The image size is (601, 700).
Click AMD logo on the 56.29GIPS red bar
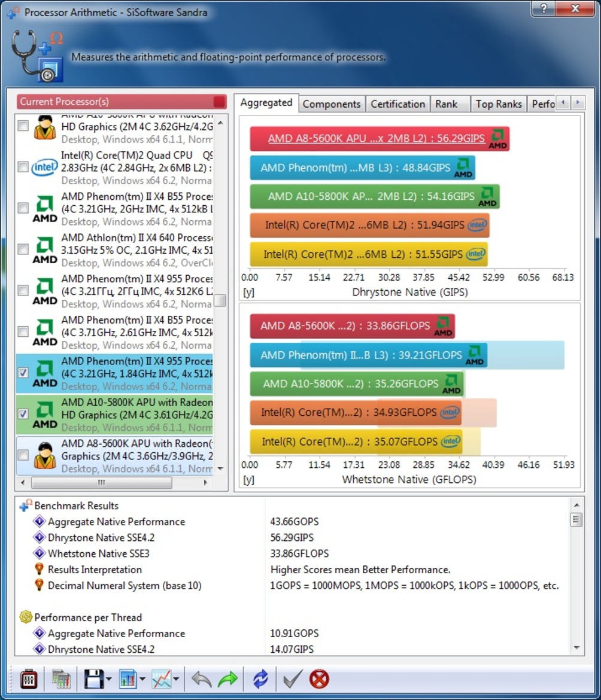coord(497,139)
